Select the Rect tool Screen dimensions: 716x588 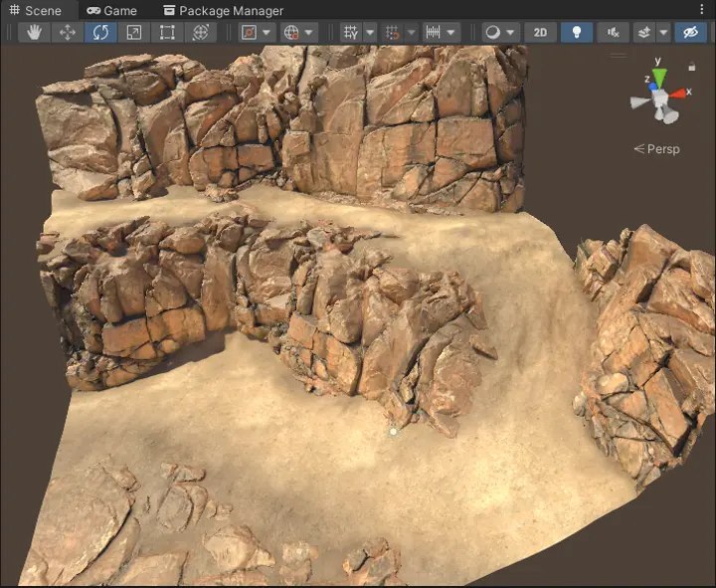click(167, 33)
